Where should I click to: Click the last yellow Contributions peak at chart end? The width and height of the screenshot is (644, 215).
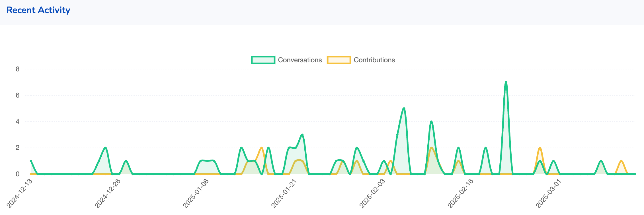pyautogui.click(x=621, y=161)
